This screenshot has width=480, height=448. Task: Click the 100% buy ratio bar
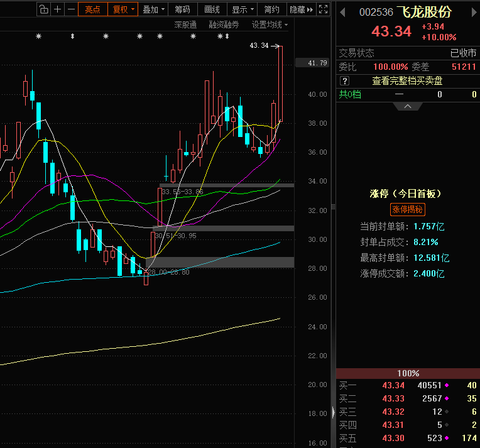tap(408, 373)
